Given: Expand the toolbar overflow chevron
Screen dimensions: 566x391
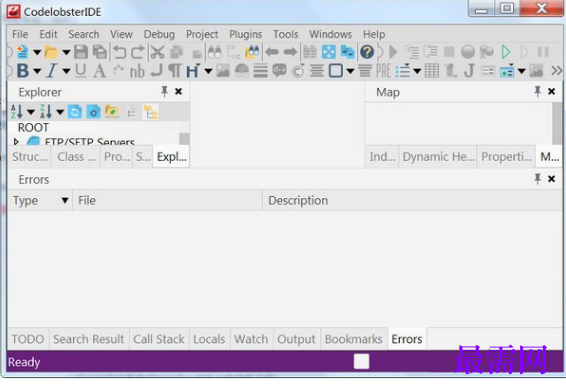Looking at the screenshot, I should click(x=557, y=71).
